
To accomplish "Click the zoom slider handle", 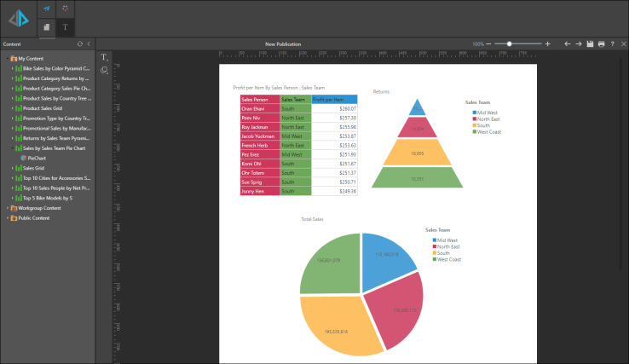I will click(509, 43).
